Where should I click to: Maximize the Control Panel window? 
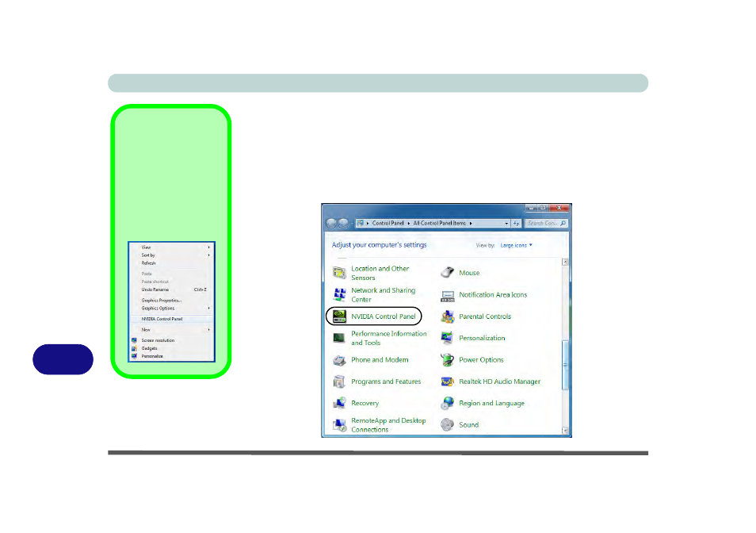click(543, 208)
